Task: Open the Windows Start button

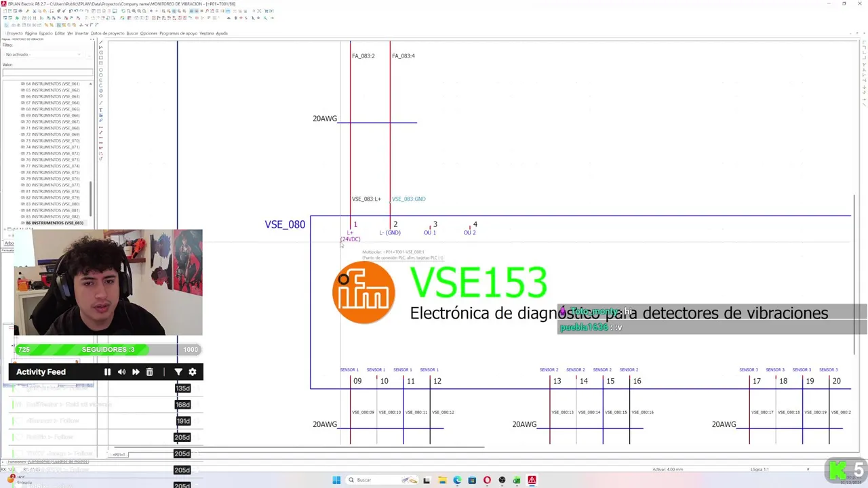Action: click(x=336, y=480)
